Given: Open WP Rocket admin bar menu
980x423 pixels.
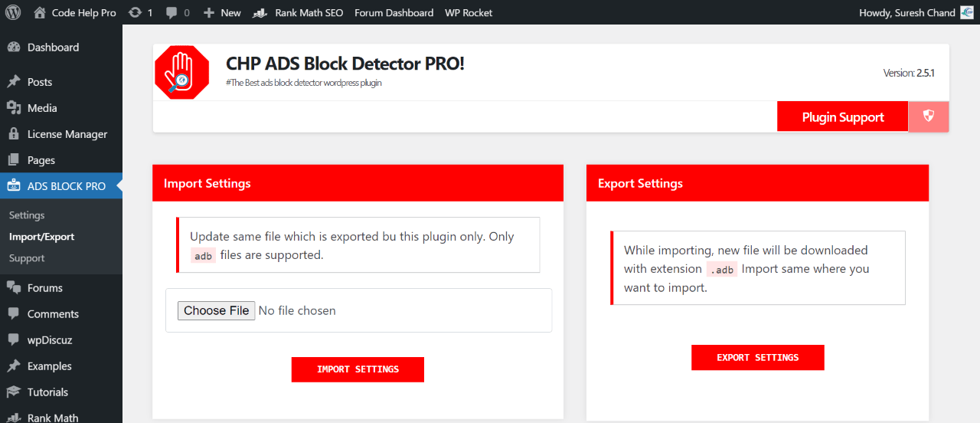Looking at the screenshot, I should (469, 12).
